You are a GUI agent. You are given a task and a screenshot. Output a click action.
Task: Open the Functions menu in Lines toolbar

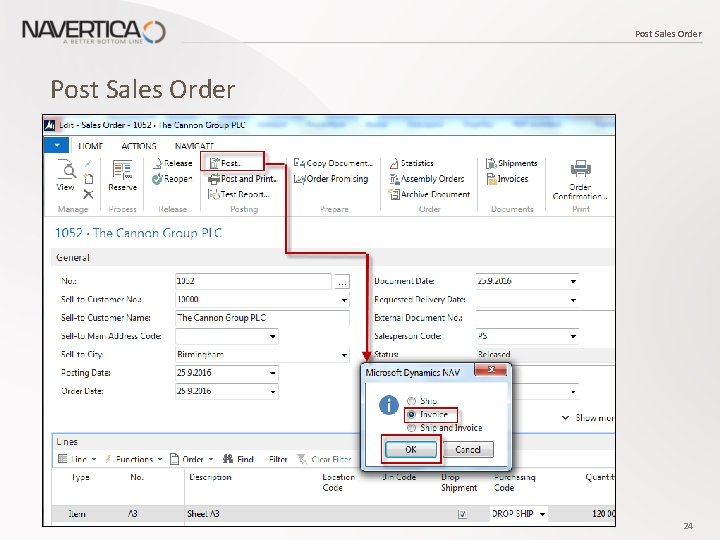pyautogui.click(x=134, y=459)
